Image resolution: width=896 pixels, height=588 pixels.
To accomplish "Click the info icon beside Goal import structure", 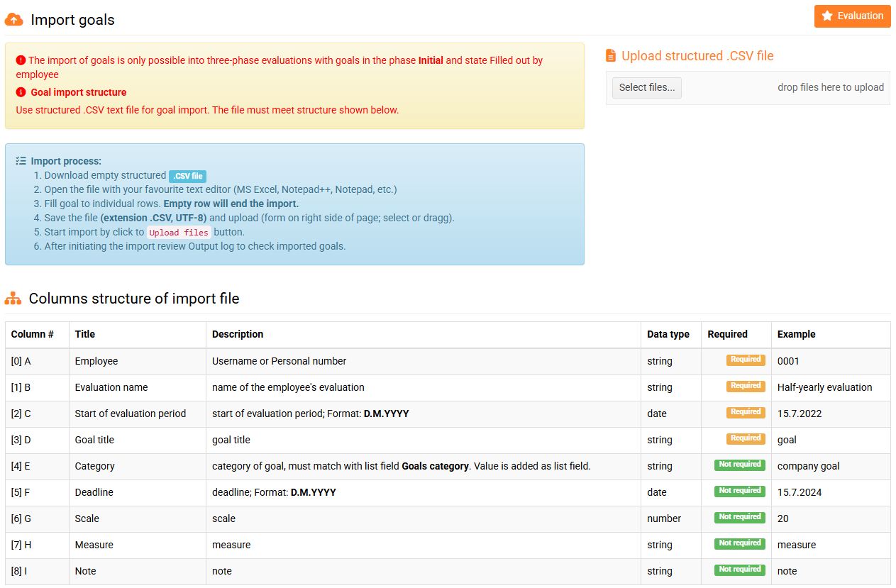I will click(x=21, y=92).
